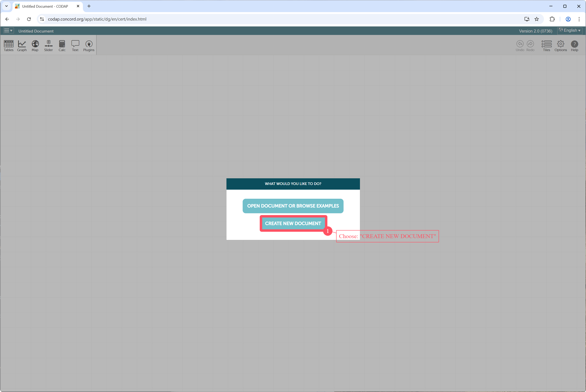The image size is (586, 392).
Task: Open a new browser tab
Action: [x=89, y=6]
